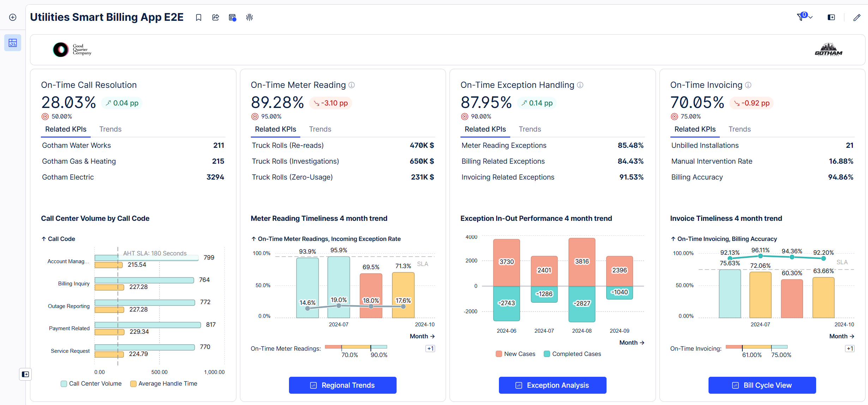Click the audio waveform icon in header
The height and width of the screenshot is (405, 868).
point(249,18)
